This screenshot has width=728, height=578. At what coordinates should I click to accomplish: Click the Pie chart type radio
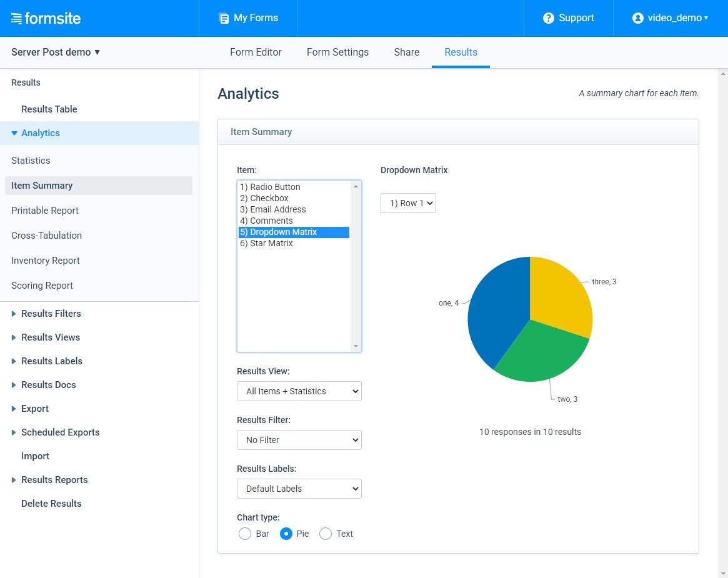286,534
